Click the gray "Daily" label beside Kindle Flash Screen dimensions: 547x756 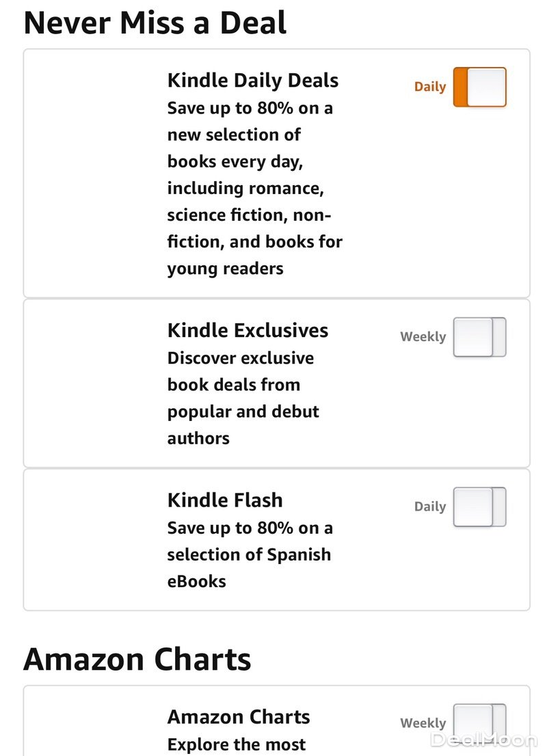coord(430,507)
